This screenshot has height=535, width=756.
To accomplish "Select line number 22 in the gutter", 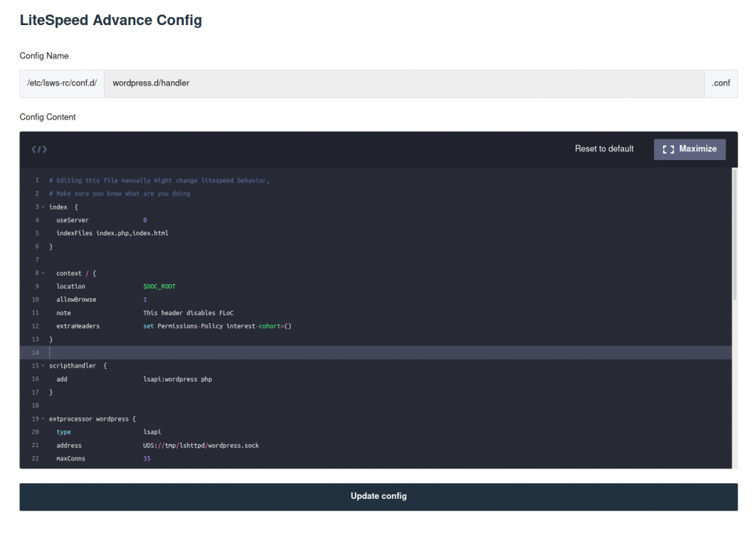I will (x=35, y=459).
